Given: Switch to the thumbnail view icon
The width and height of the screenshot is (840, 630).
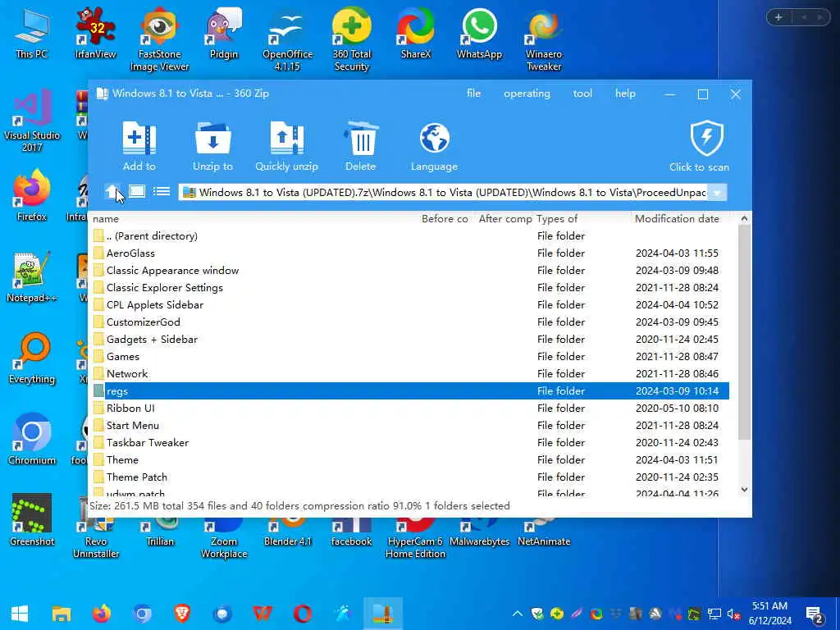Looking at the screenshot, I should [137, 191].
